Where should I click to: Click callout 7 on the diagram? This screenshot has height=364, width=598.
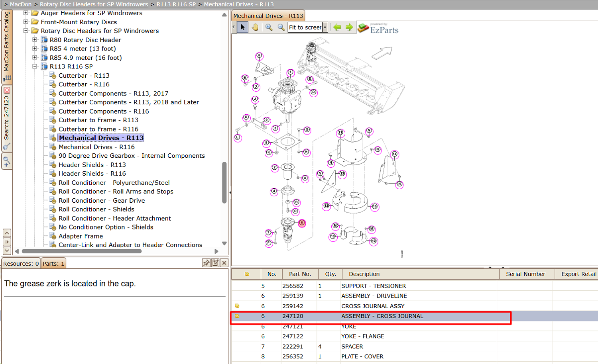(x=268, y=233)
